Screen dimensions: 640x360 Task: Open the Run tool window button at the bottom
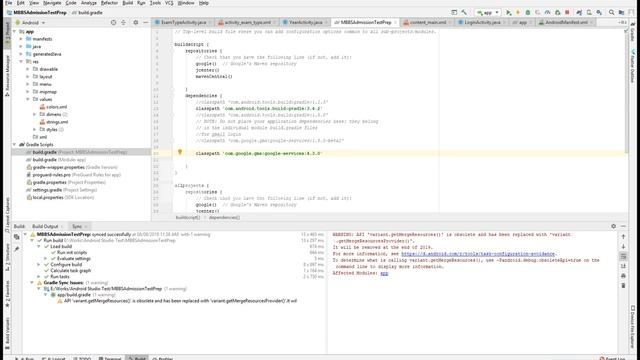[x=25, y=358]
